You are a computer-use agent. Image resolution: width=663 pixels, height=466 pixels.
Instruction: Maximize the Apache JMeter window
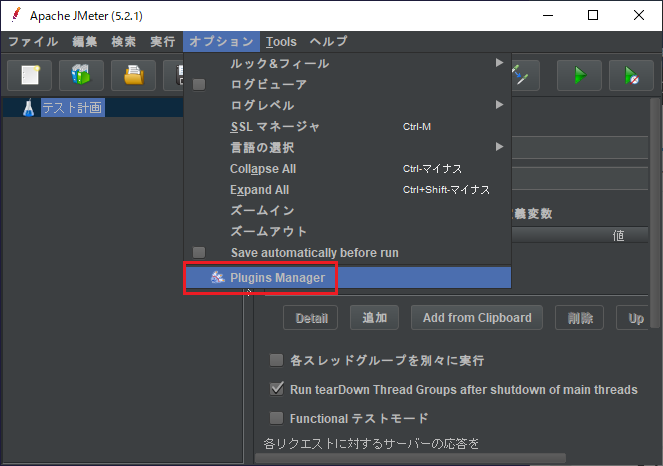point(593,16)
